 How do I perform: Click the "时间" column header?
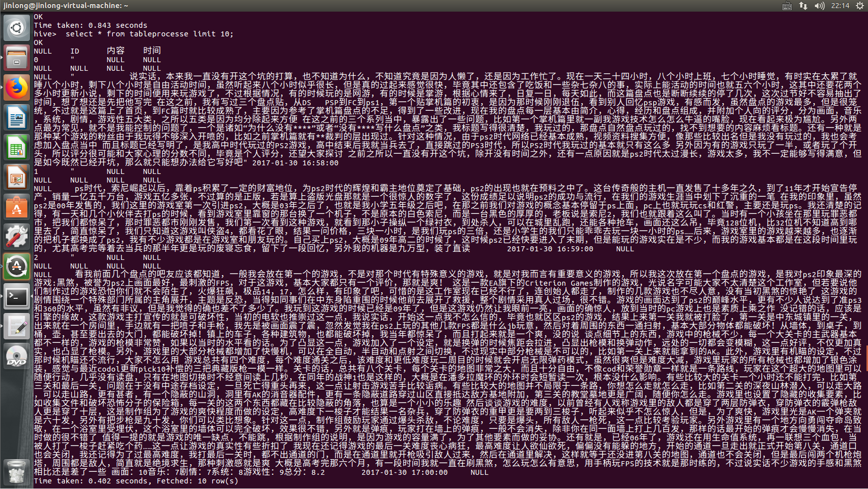point(152,51)
